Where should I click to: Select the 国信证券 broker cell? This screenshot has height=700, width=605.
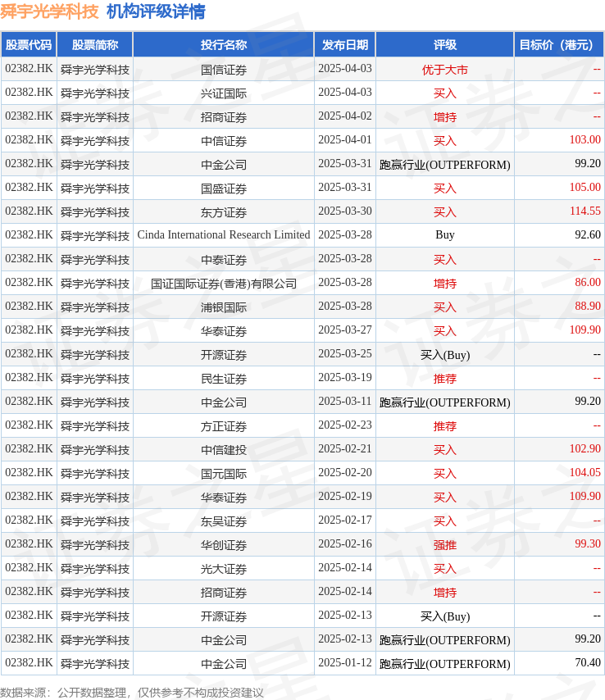click(224, 70)
